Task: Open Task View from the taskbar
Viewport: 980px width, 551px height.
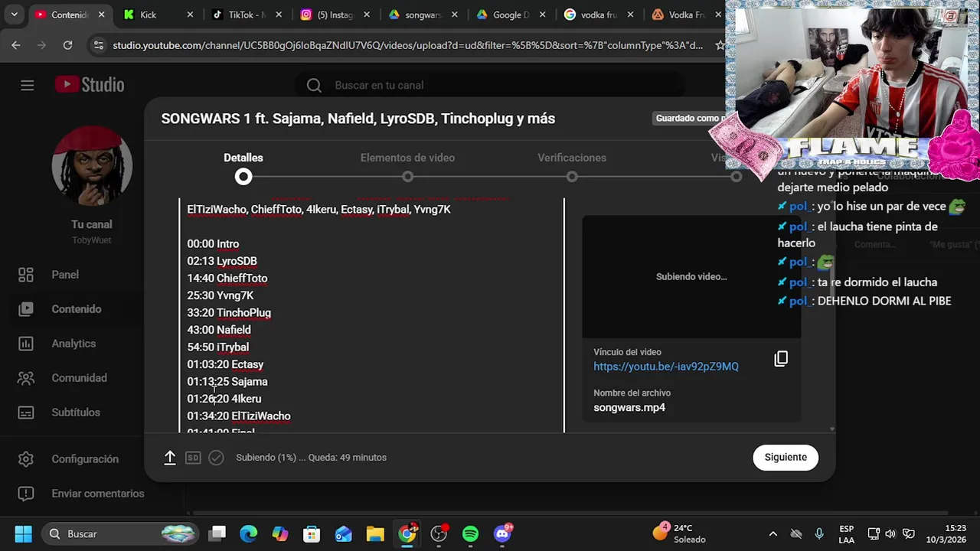Action: pos(218,533)
